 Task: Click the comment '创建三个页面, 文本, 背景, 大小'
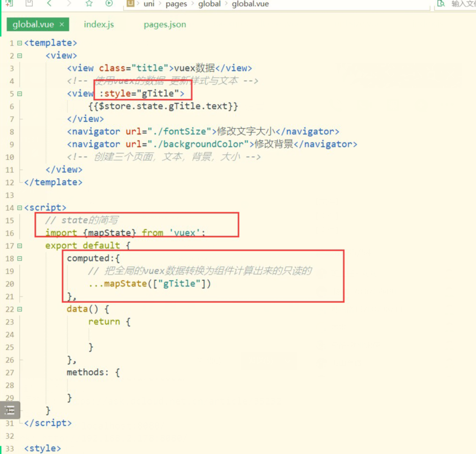click(x=167, y=157)
